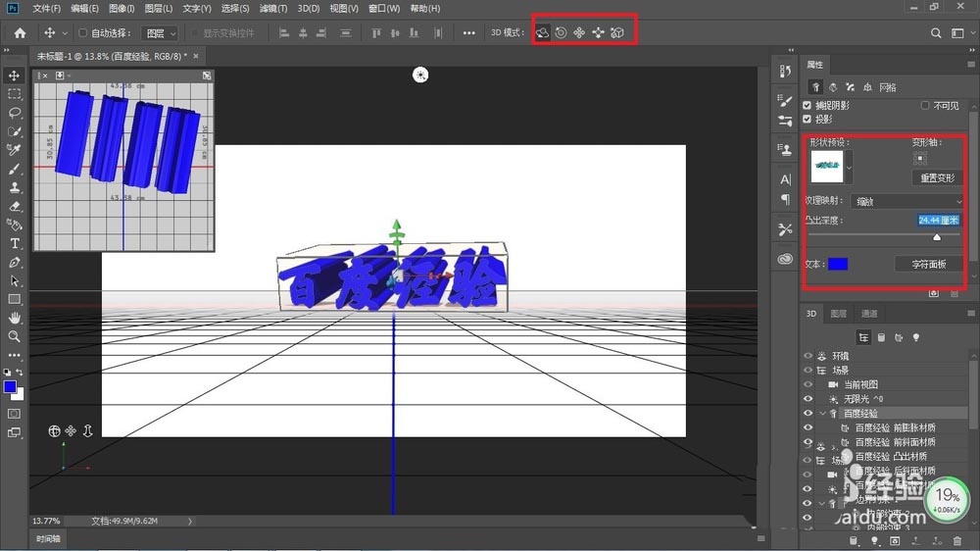Click the infinite light widget above canvas
The height and width of the screenshot is (551, 980).
coord(420,75)
